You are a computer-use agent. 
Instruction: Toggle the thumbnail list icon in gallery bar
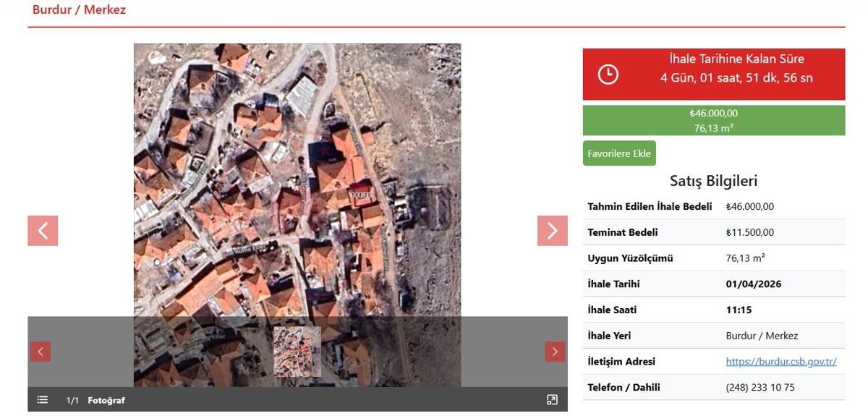(x=43, y=400)
